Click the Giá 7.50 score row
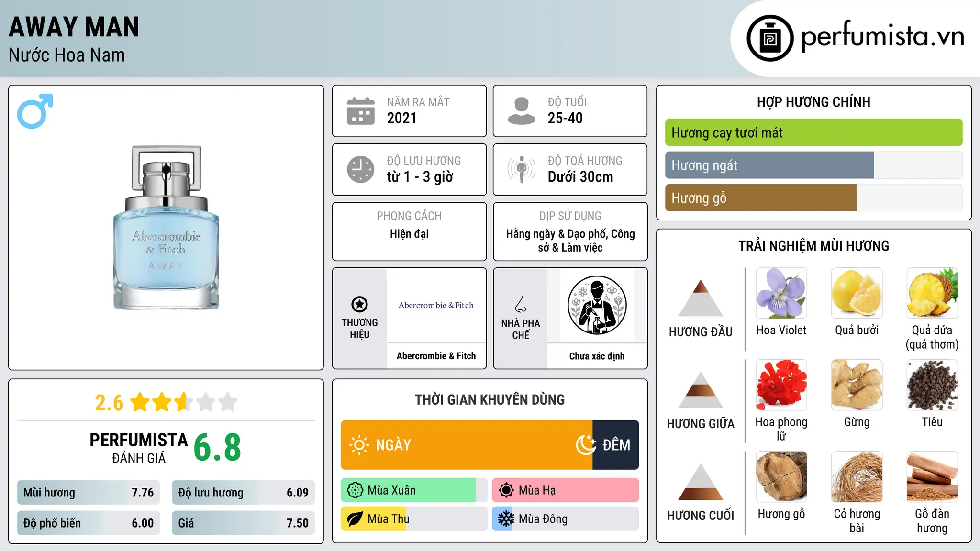This screenshot has width=980, height=551. click(243, 523)
